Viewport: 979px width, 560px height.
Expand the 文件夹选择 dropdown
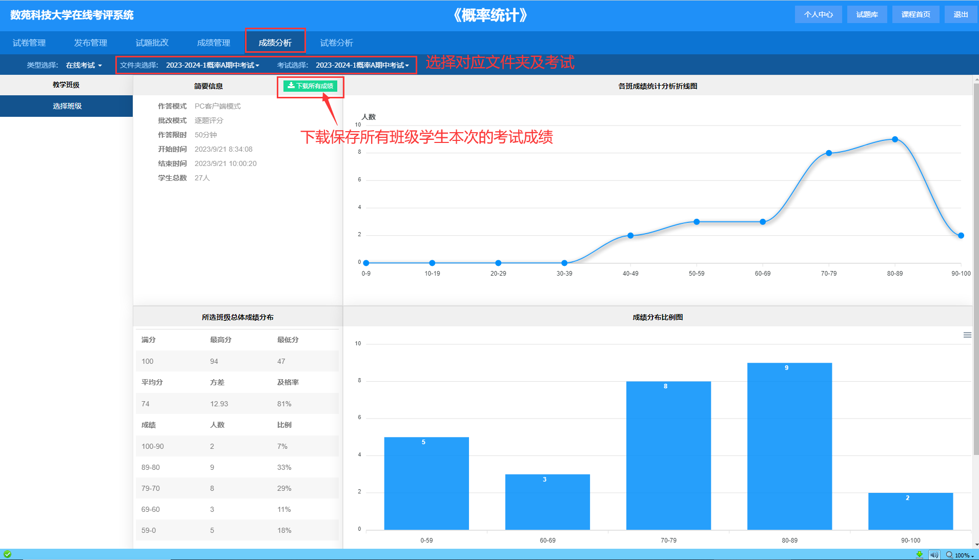pyautogui.click(x=212, y=65)
